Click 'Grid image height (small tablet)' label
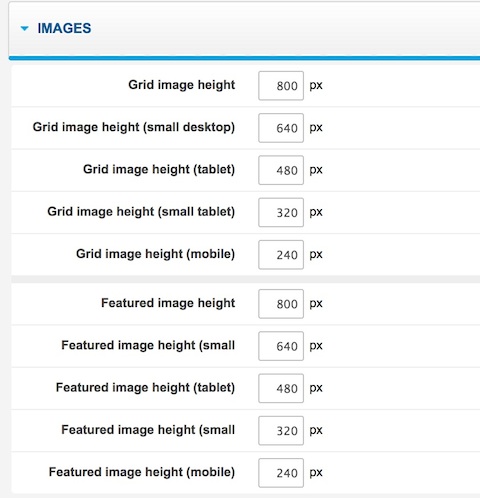Viewport: 480px width, 498px height. [141, 212]
